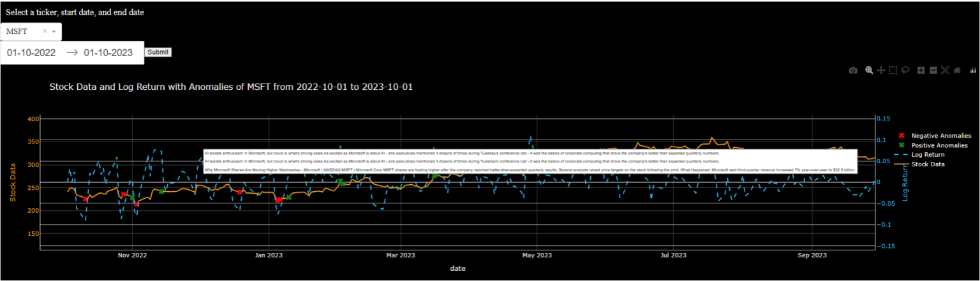Image resolution: width=980 pixels, height=281 pixels.
Task: Zoom in with the plus icon
Action: [x=921, y=71]
